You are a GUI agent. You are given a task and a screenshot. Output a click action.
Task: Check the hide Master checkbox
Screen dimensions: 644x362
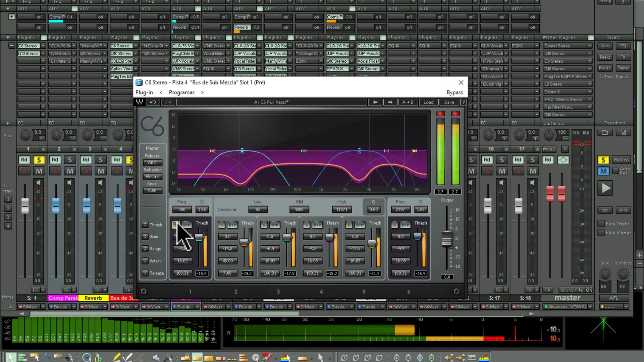(601, 233)
